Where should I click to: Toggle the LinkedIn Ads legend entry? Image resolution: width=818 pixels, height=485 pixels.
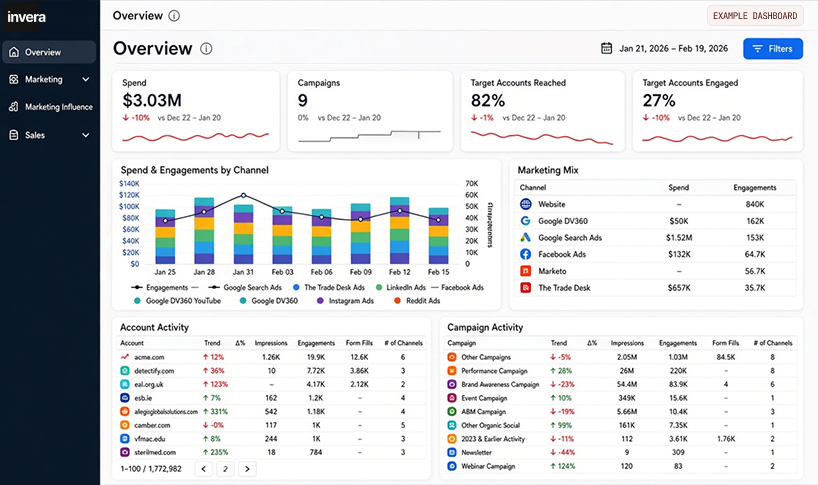click(x=401, y=287)
